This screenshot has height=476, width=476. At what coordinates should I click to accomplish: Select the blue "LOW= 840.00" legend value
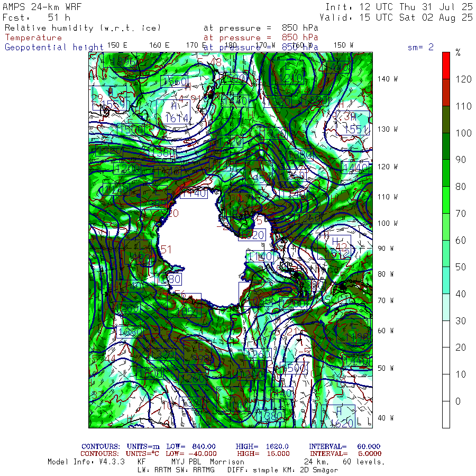tap(191, 446)
